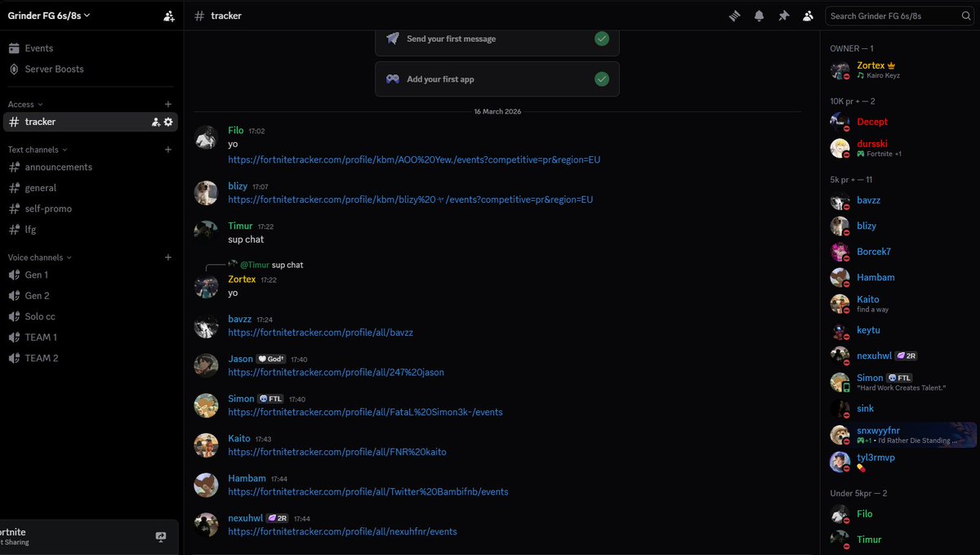Click checkmark on Add your first app

coord(602,79)
